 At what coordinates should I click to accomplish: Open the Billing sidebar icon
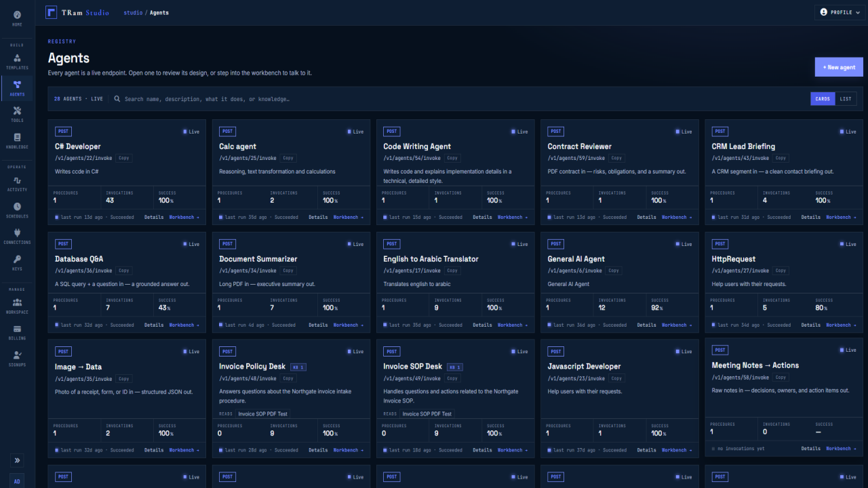tap(17, 331)
